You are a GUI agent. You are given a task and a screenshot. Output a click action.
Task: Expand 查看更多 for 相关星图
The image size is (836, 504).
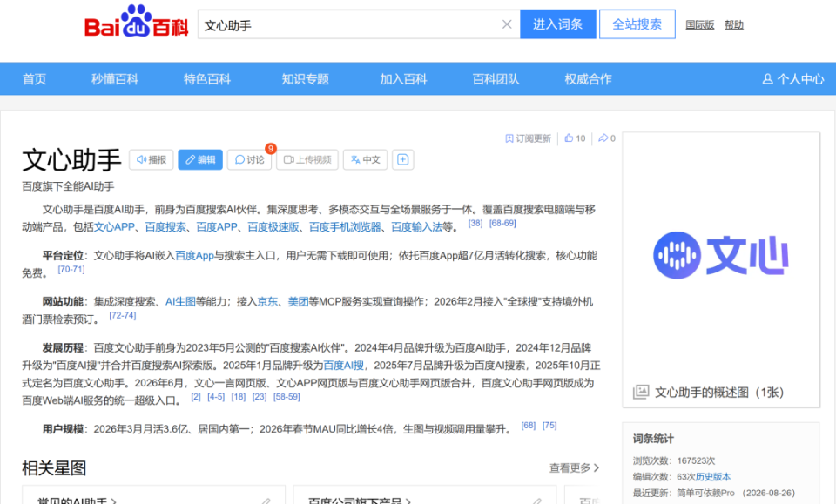(574, 467)
